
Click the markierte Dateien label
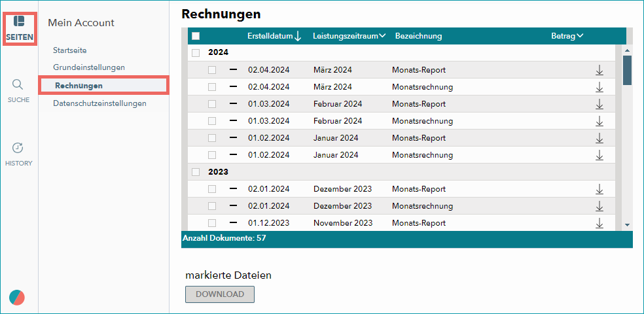tap(228, 275)
